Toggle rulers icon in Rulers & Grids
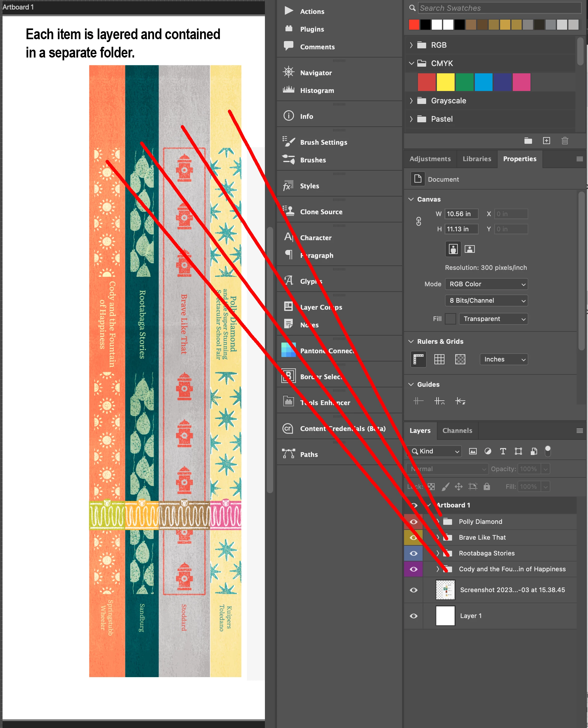The height and width of the screenshot is (728, 588). point(419,359)
